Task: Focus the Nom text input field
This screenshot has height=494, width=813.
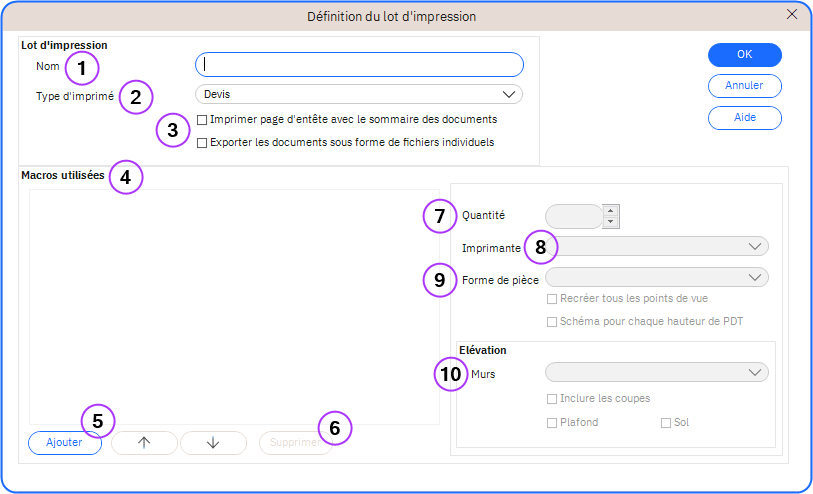Action: (x=359, y=65)
